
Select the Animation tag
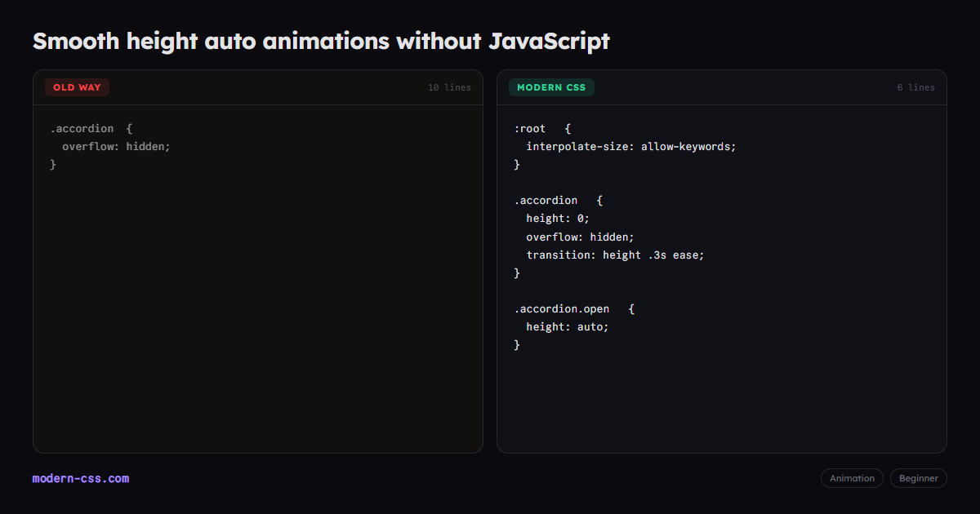click(852, 478)
